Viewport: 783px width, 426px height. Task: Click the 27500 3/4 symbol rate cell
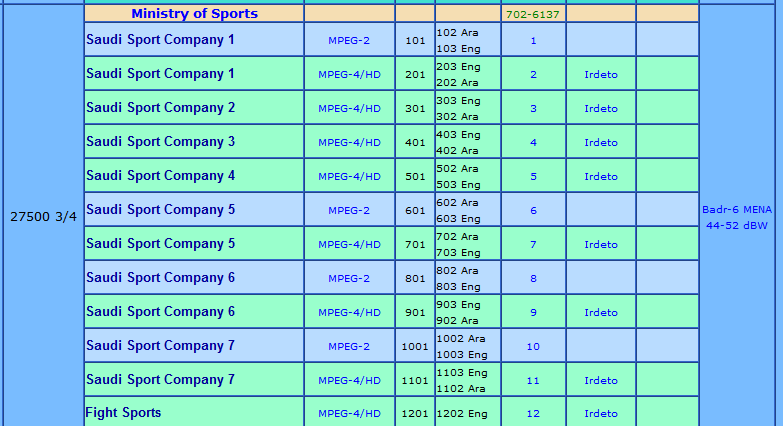[43, 217]
